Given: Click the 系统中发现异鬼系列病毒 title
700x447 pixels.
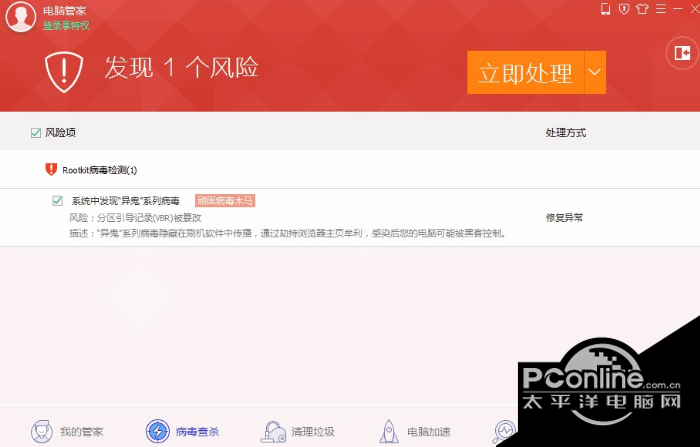Looking at the screenshot, I should tap(125, 201).
